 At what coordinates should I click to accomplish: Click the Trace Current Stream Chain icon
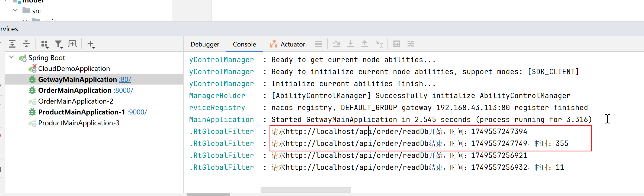click(x=411, y=44)
